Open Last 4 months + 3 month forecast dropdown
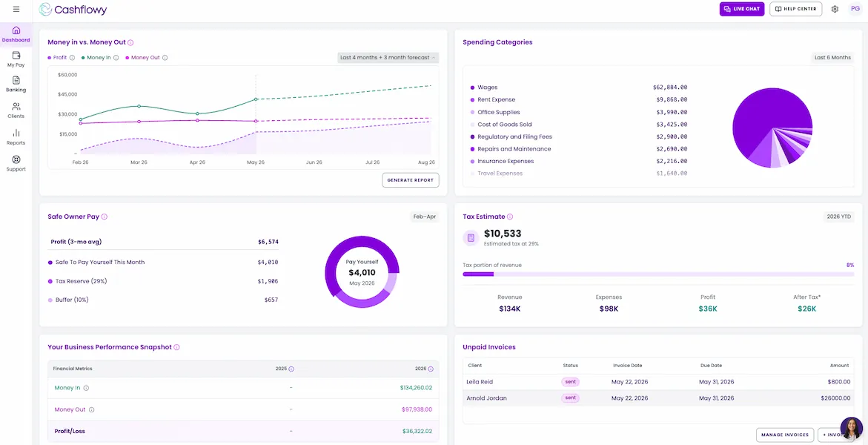Screen dimensions: 868x445 (x=388, y=58)
